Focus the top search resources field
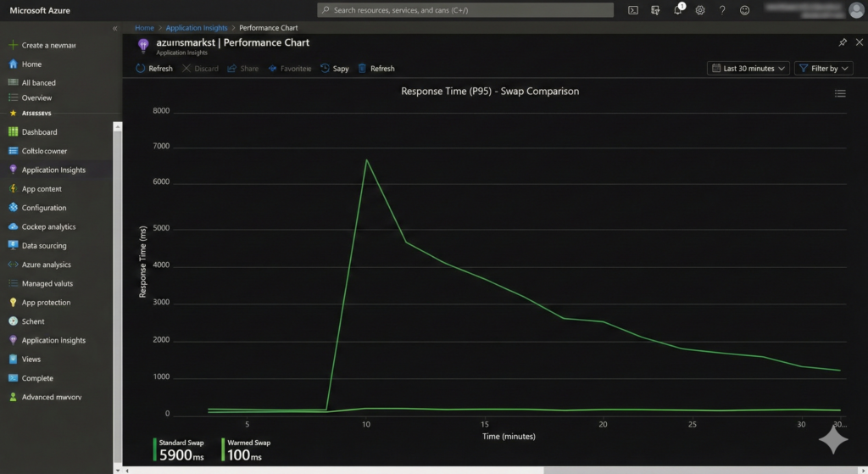 (465, 10)
